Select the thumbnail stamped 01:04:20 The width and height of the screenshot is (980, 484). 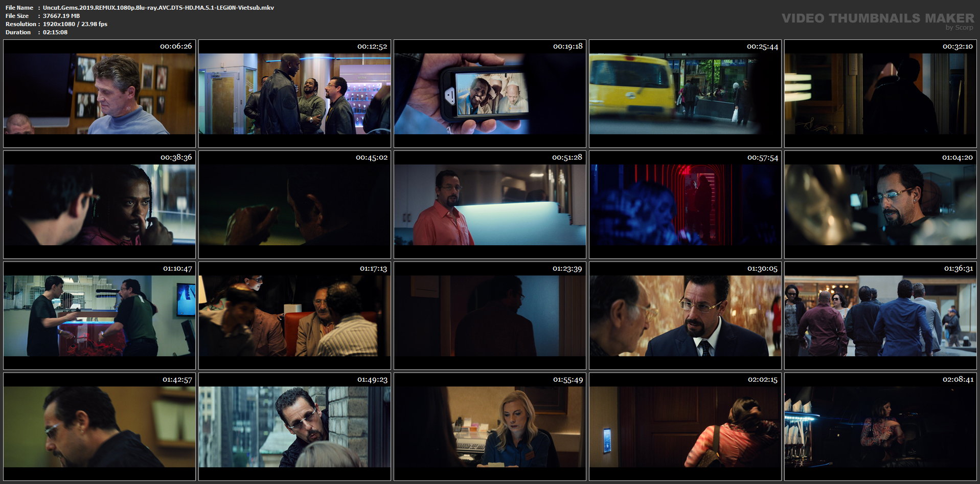[x=880, y=205]
